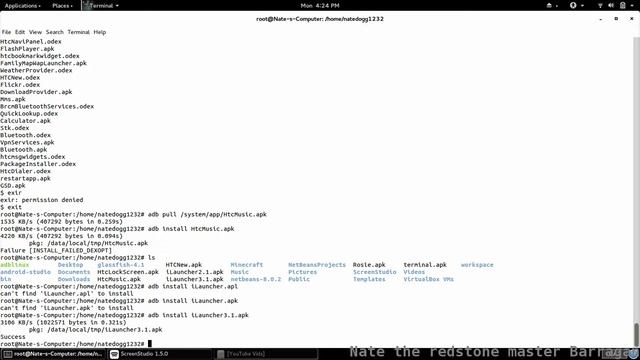Click 'pkg: /data/local/tmp/iLauncher3.1.apk' line
This screenshot has width=640, height=360.
pyautogui.click(x=96, y=330)
